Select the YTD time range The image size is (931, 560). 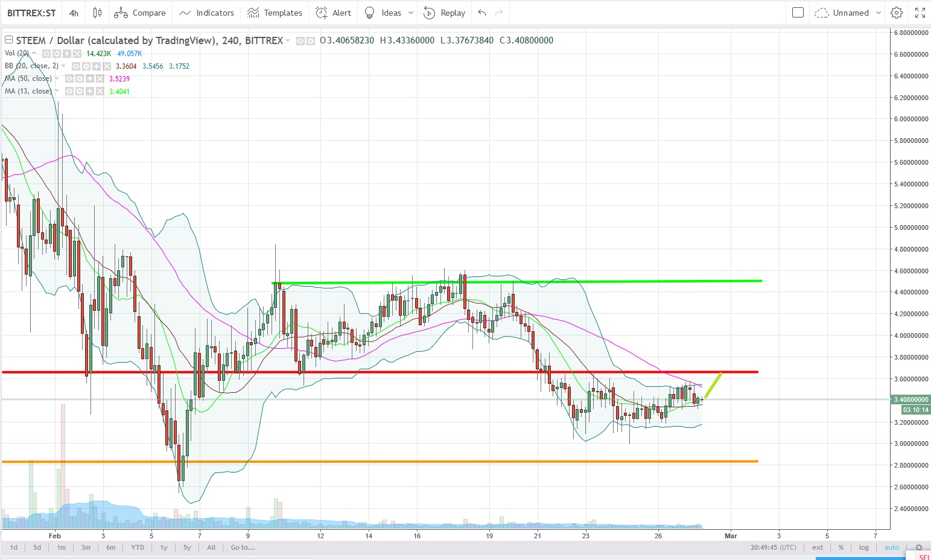click(138, 547)
